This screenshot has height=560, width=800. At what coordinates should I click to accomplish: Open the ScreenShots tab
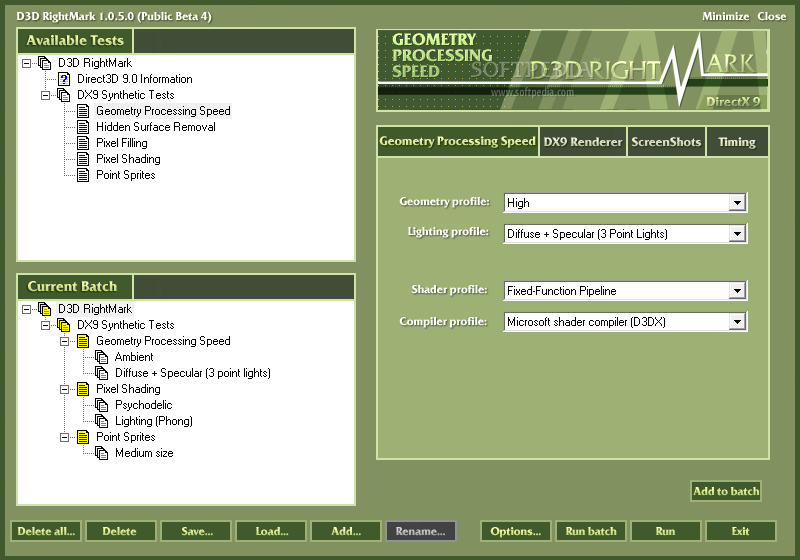tap(666, 142)
